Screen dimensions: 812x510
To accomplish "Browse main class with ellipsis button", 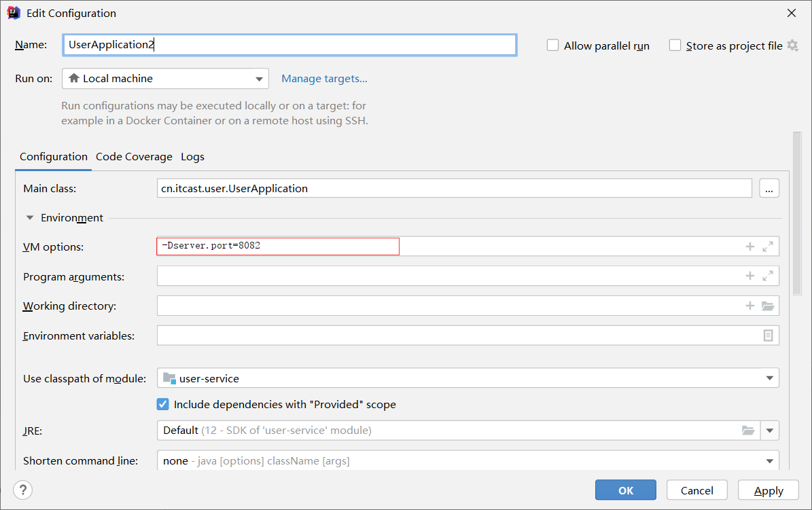I will click(769, 189).
